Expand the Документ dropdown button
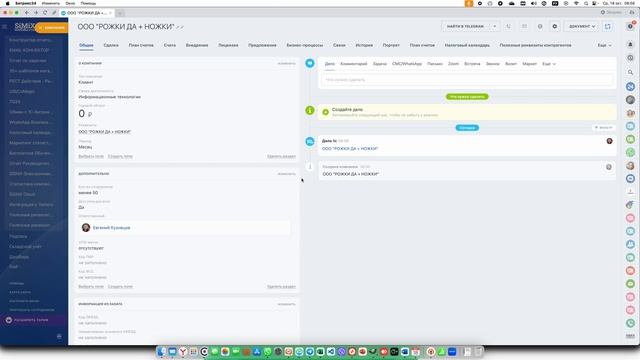This screenshot has height=360, width=640. 582,27
